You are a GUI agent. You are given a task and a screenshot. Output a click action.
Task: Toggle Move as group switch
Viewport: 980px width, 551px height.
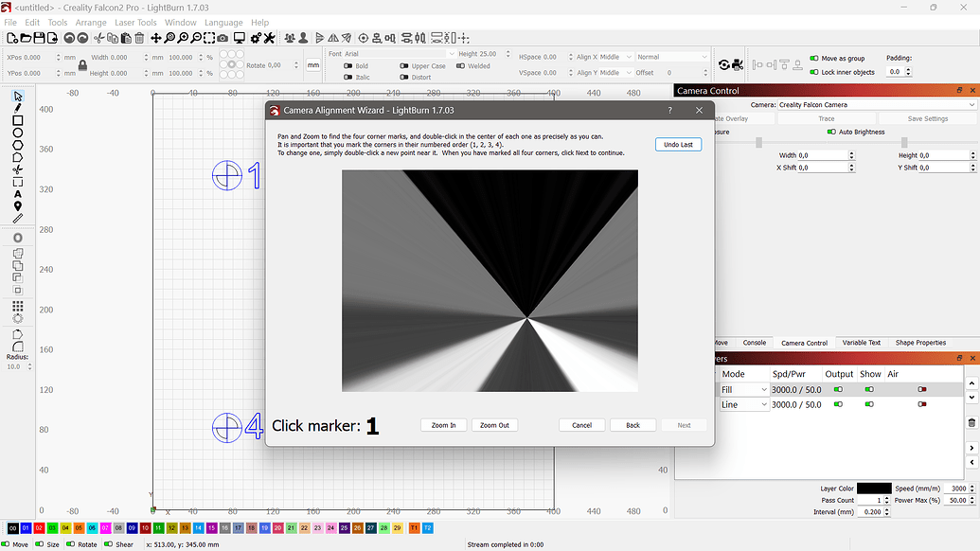[813, 58]
